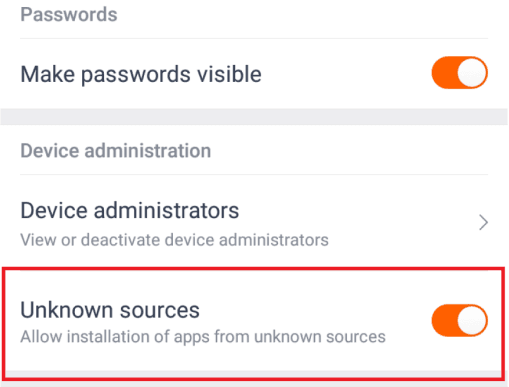Select the Device administrators row title
This screenshot has height=387, width=509.
click(130, 211)
